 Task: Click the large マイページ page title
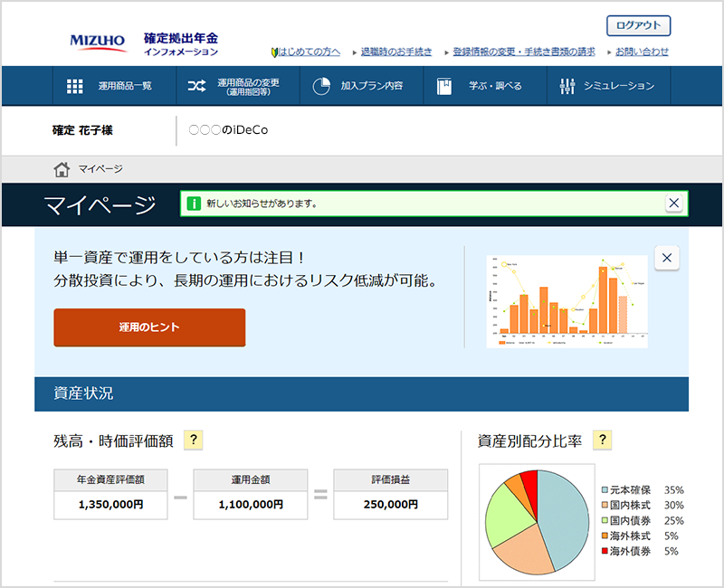coord(100,205)
